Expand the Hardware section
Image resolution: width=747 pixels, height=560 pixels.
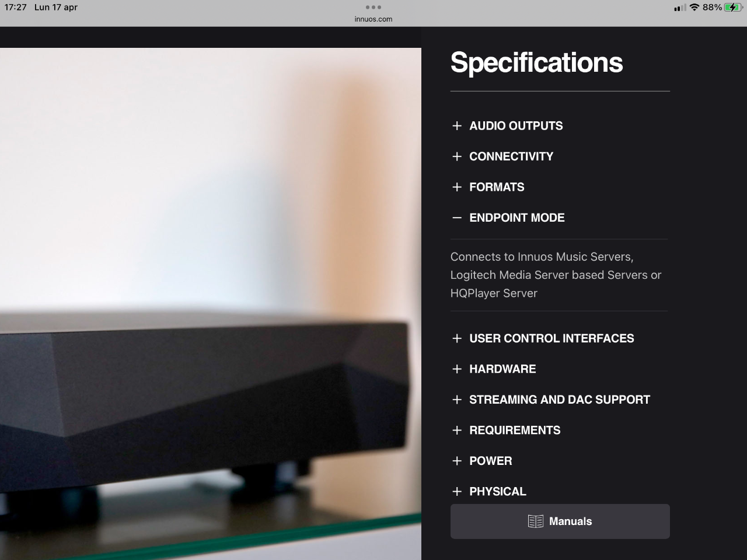click(x=502, y=369)
